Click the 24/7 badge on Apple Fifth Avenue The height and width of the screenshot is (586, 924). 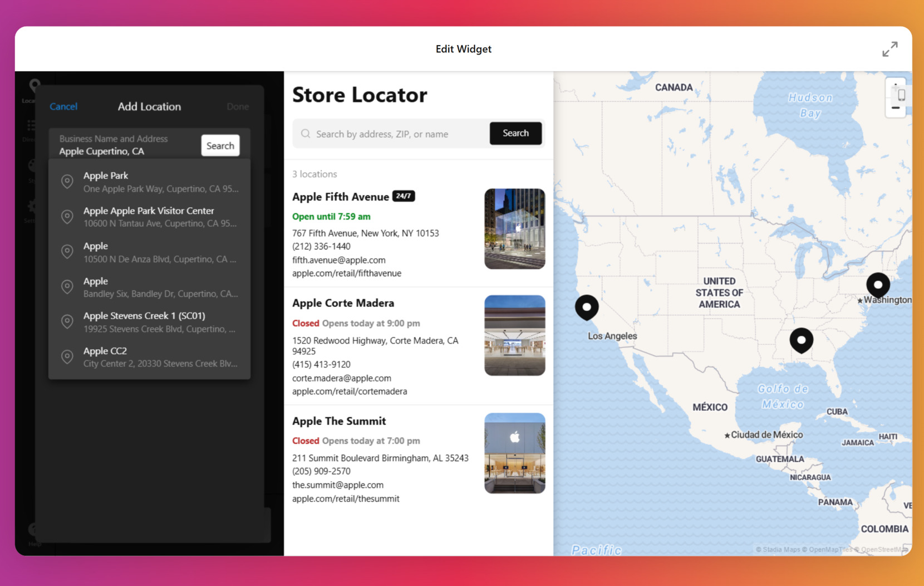click(402, 196)
